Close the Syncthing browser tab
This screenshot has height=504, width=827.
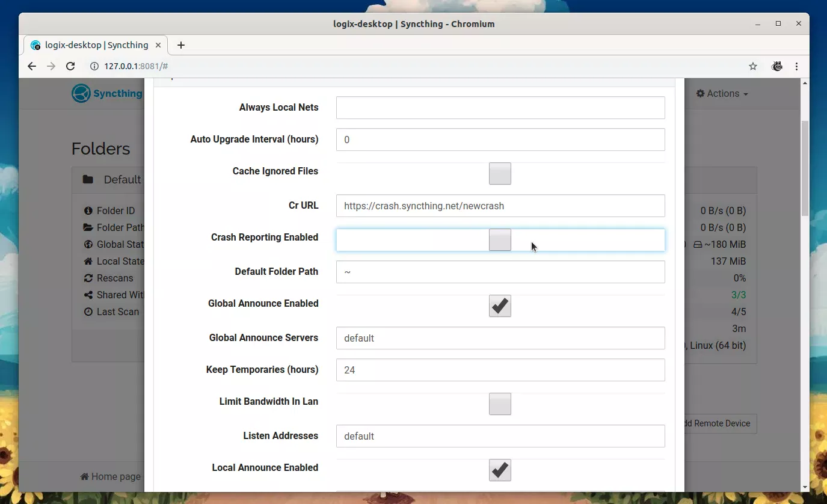click(x=159, y=45)
